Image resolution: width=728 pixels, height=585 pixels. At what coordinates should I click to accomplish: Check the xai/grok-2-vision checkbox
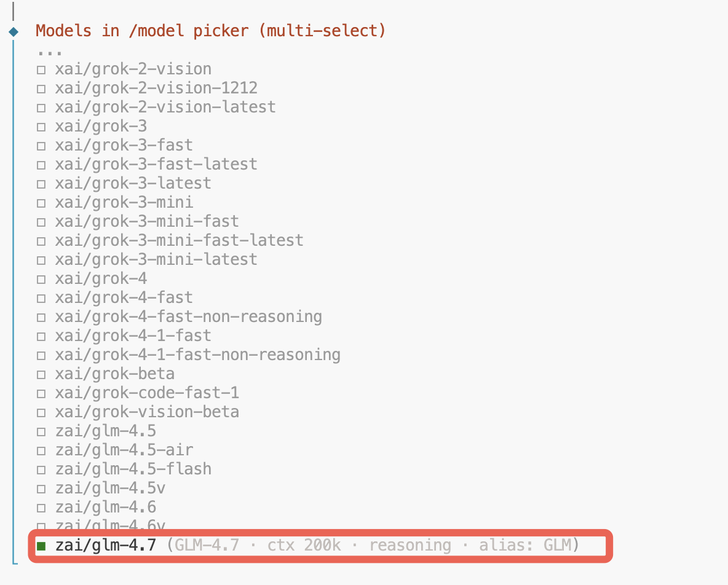(41, 69)
